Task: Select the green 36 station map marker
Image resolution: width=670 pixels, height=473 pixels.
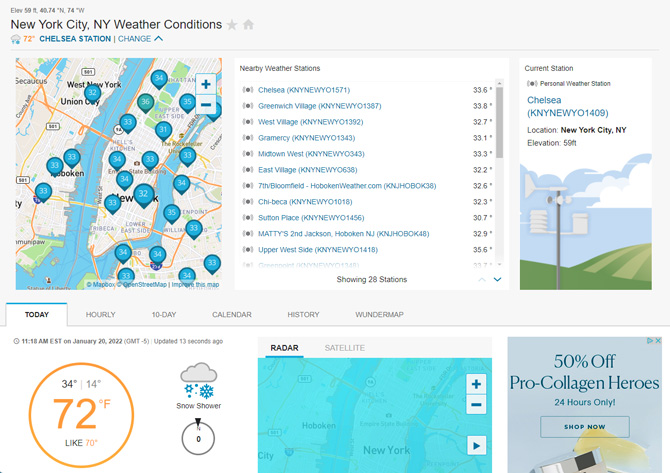Action: (x=145, y=103)
